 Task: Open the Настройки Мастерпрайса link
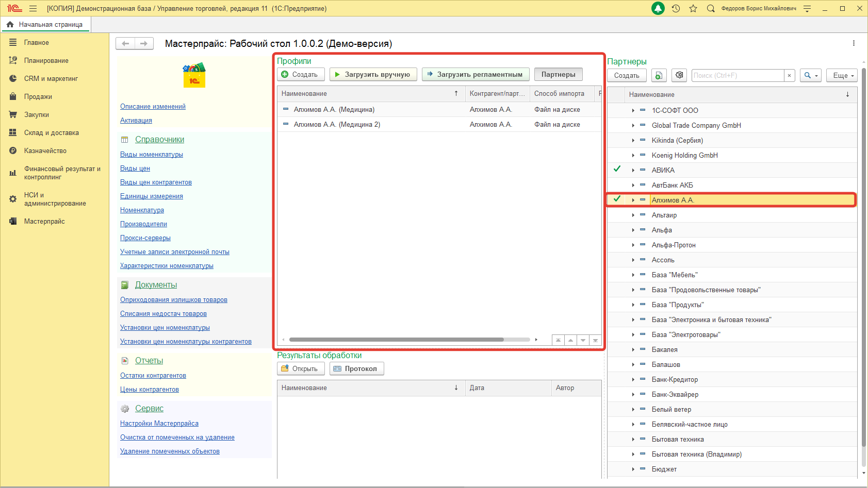159,424
